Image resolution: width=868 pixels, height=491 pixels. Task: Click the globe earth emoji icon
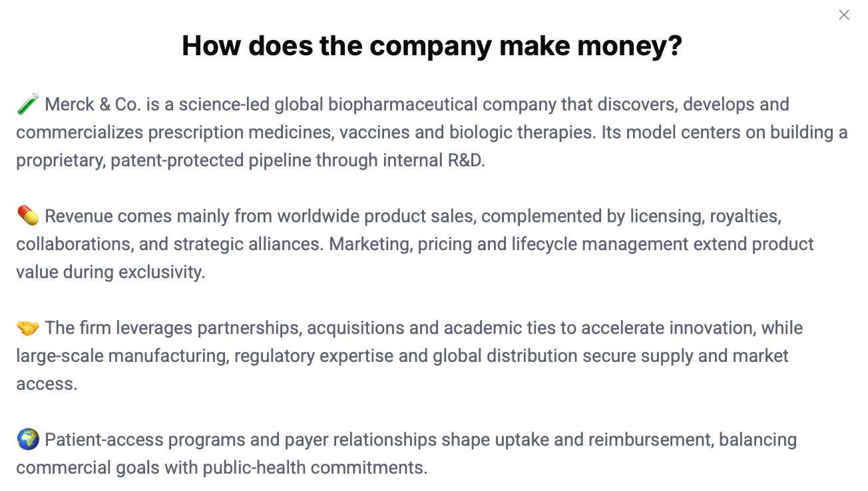coord(28,439)
